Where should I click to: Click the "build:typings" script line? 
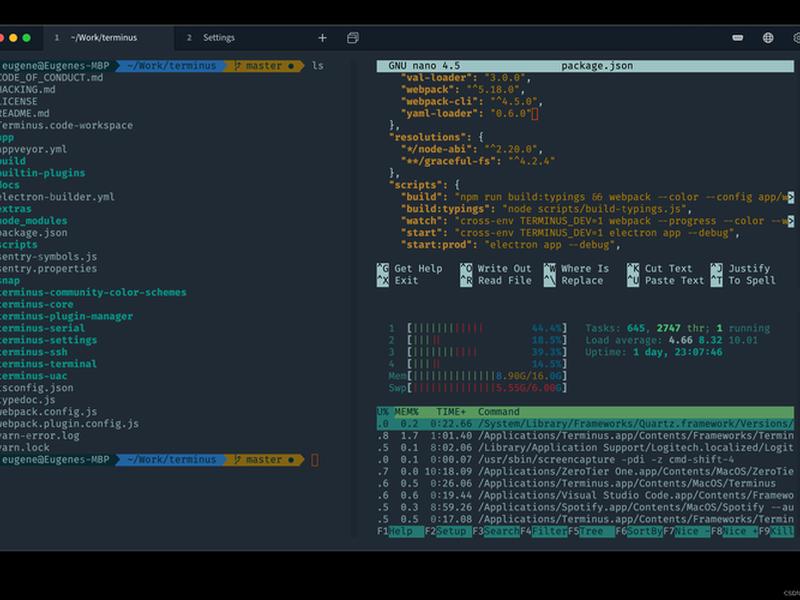pyautogui.click(x=546, y=209)
